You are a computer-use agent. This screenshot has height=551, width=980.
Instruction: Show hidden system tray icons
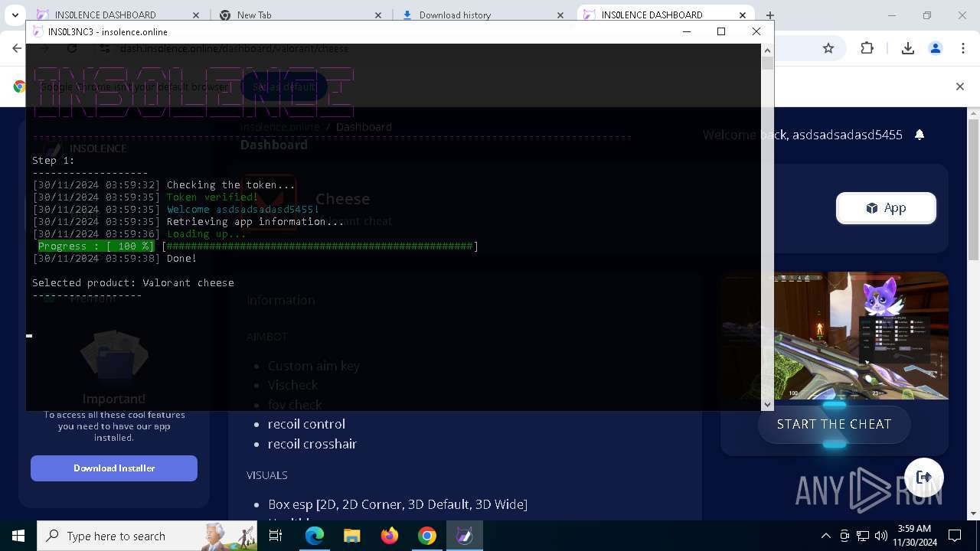825,536
